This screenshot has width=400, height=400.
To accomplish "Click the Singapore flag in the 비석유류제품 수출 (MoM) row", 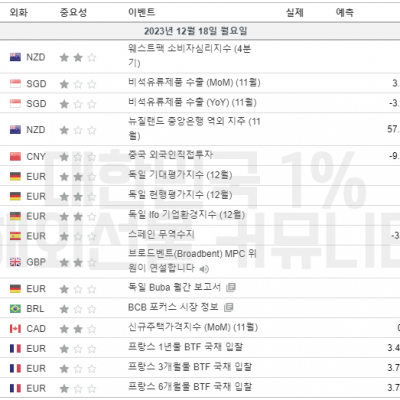I will tap(15, 84).
